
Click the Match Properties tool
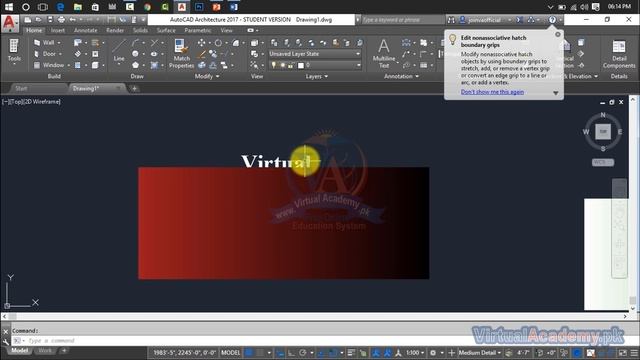[181, 53]
